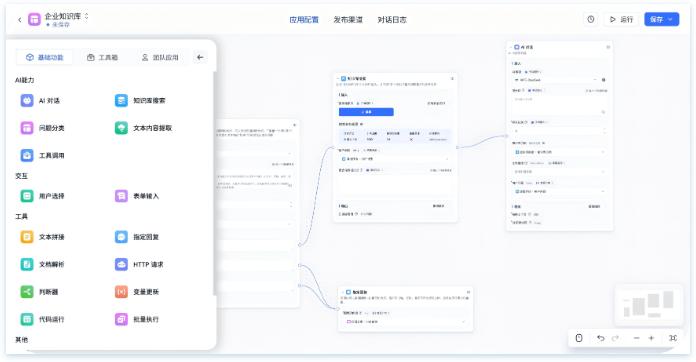This screenshot has height=362, width=696.
Task: Open the dropdown in 指定回复 node
Action: click(x=405, y=321)
